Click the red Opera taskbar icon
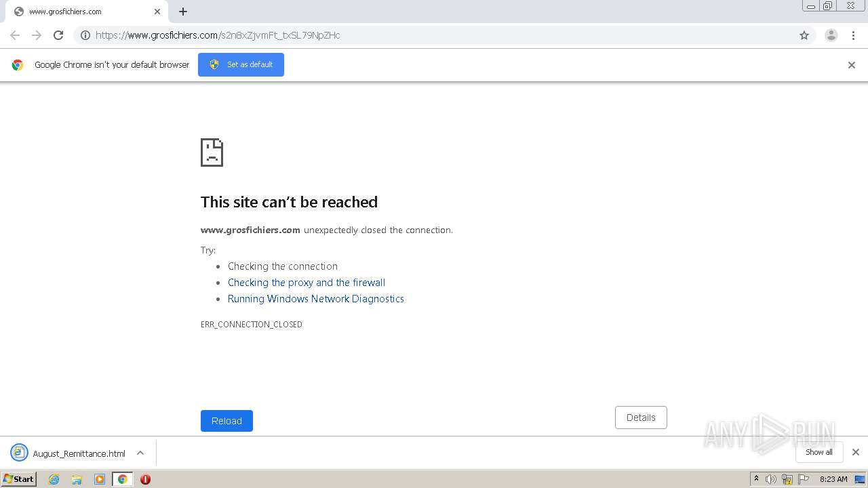 145,479
